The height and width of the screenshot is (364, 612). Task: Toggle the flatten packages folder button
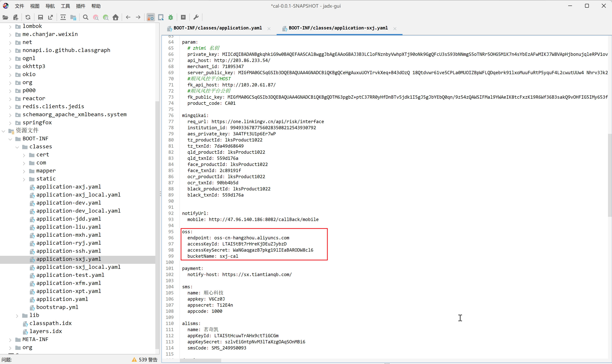pyautogui.click(x=73, y=17)
